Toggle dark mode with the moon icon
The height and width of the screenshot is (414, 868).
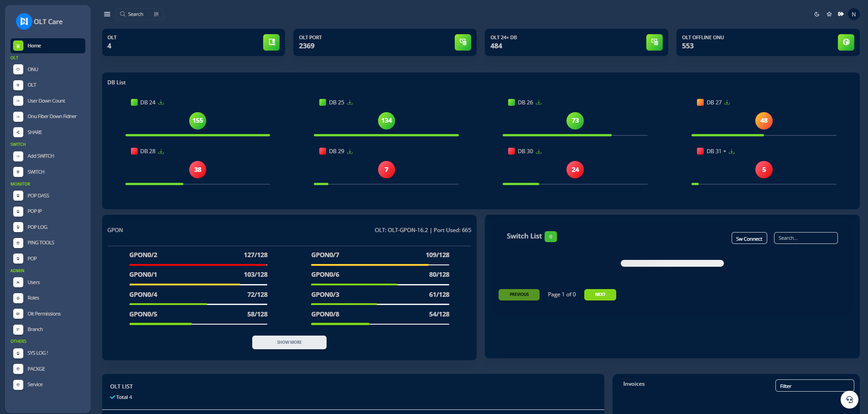pyautogui.click(x=816, y=14)
